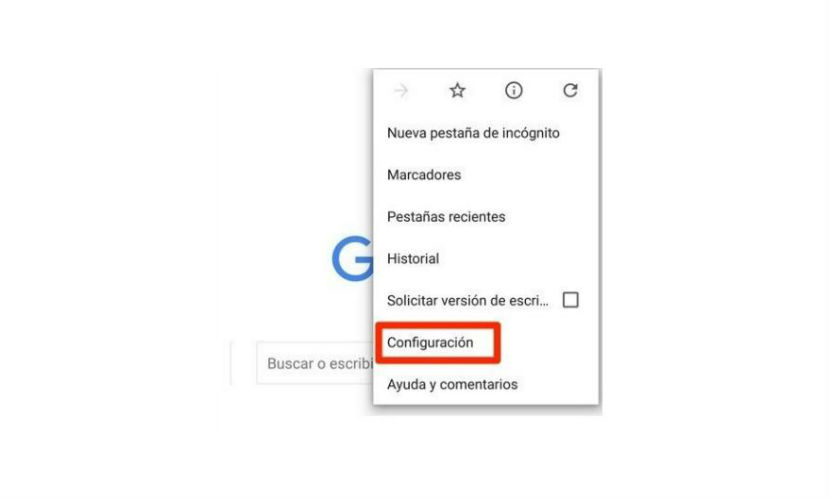
Task: Show Pestañas recientes
Action: pyautogui.click(x=446, y=216)
